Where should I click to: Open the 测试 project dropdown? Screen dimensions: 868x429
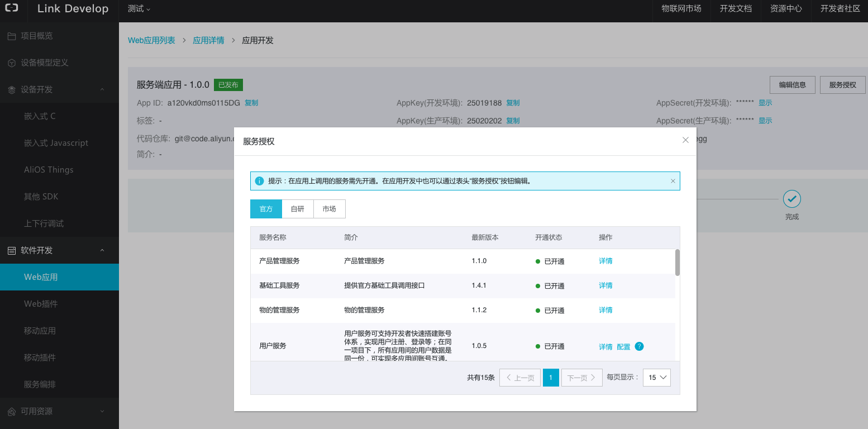[x=139, y=8]
